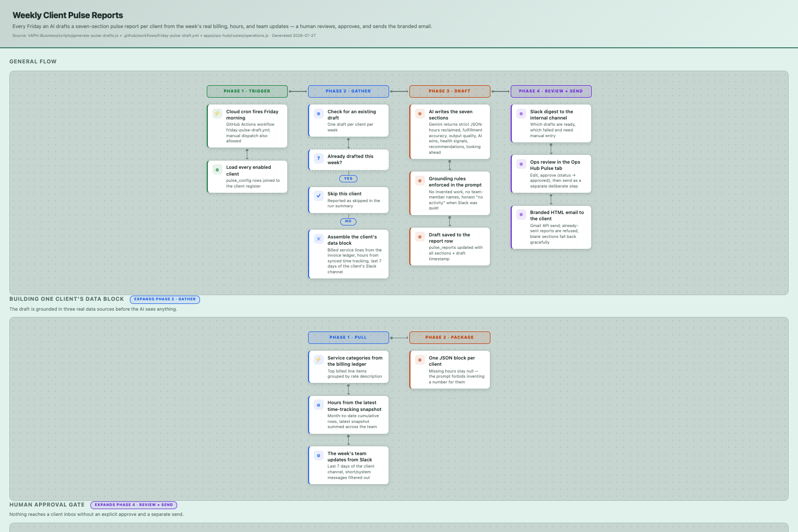Select the Phase 2 · Package header

(450, 338)
